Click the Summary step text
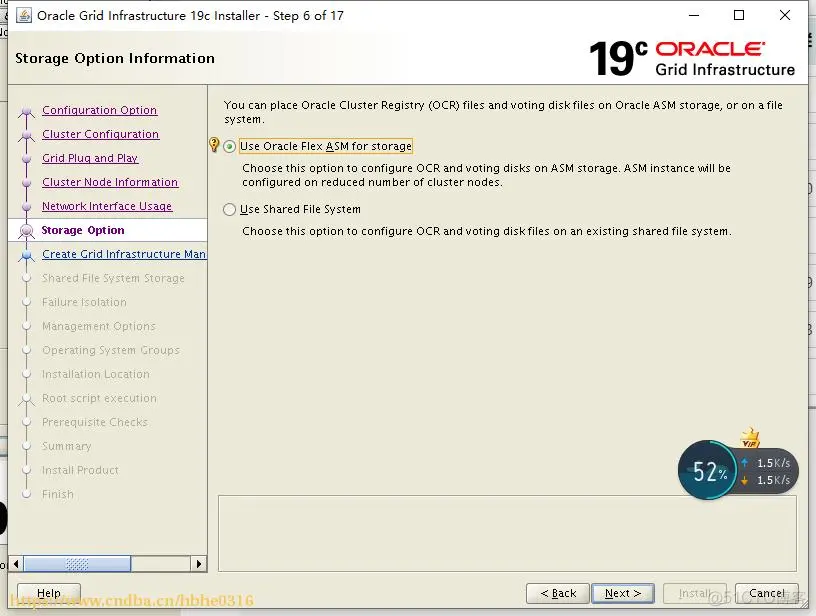This screenshot has width=816, height=616. (67, 446)
